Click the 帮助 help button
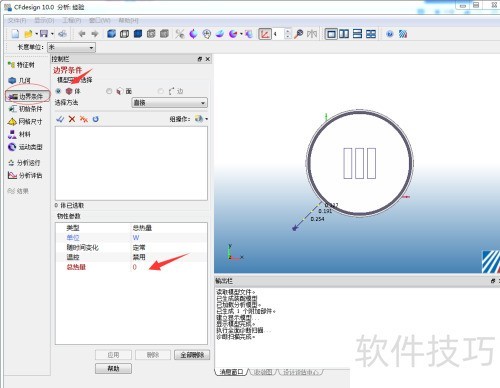Image resolution: width=500 pixels, height=388 pixels. pos(113,368)
